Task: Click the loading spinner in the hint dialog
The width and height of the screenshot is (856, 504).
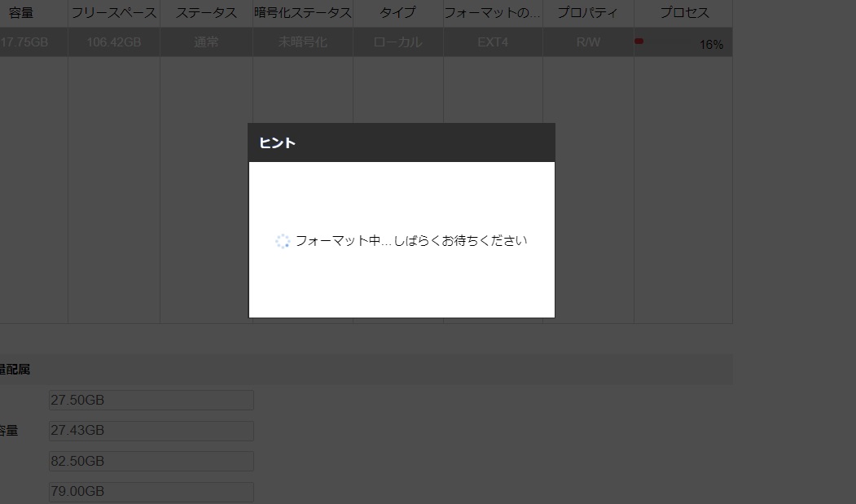Action: click(283, 240)
